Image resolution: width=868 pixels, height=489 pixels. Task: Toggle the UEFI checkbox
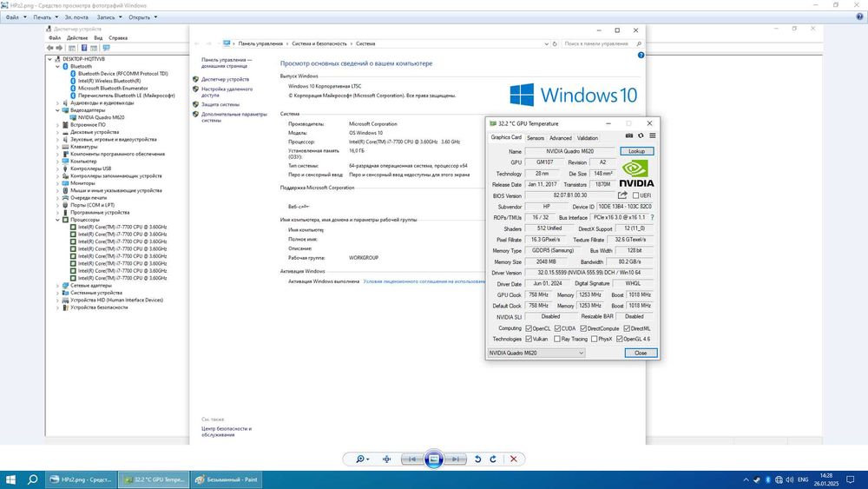pyautogui.click(x=635, y=195)
